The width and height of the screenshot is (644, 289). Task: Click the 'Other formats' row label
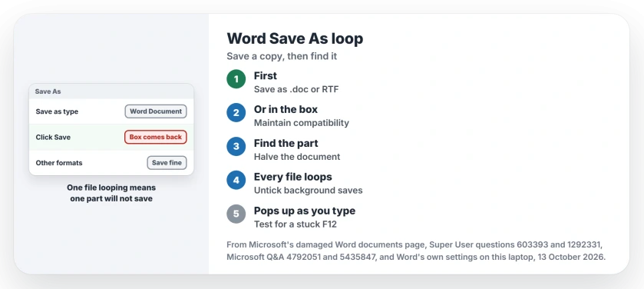pyautogui.click(x=59, y=163)
